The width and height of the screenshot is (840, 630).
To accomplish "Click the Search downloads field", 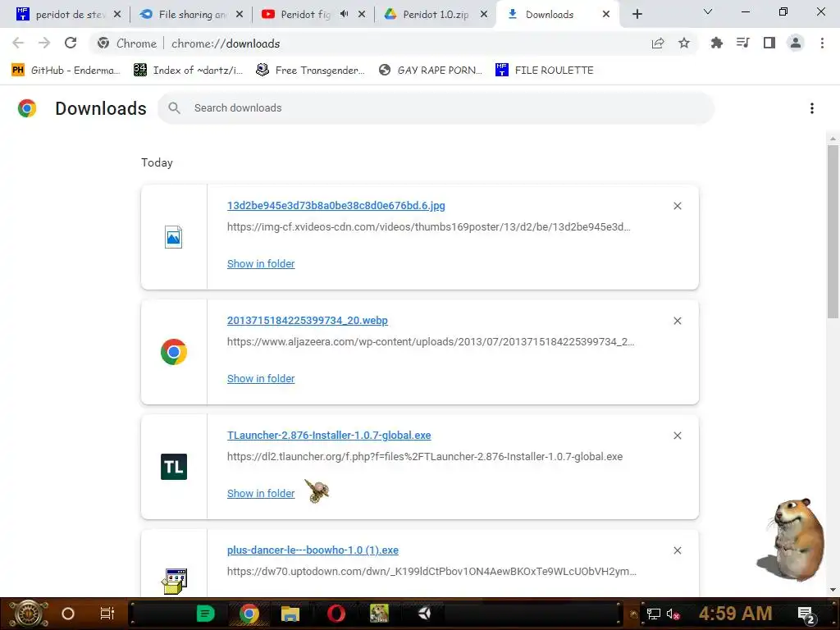I will pos(436,108).
